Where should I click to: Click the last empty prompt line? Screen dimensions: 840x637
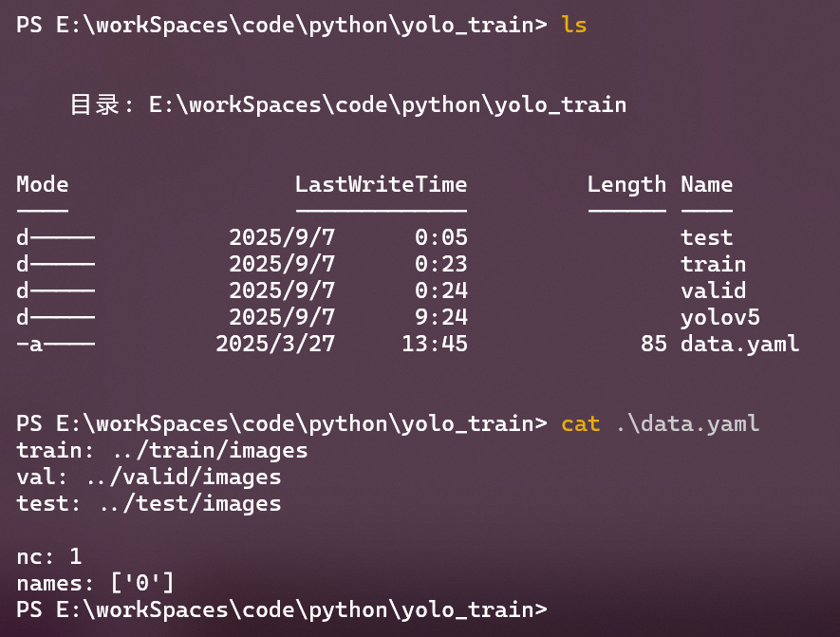pos(282,609)
